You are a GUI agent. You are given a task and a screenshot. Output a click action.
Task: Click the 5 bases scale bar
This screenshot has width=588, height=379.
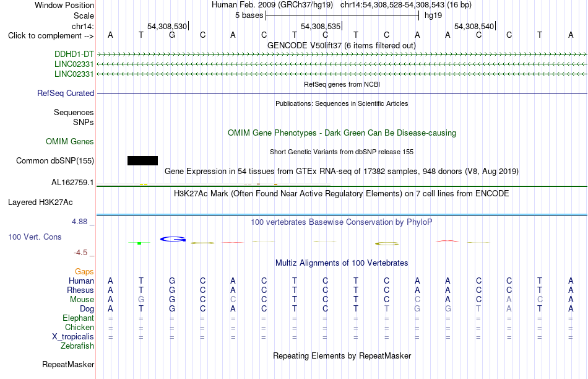[342, 15]
